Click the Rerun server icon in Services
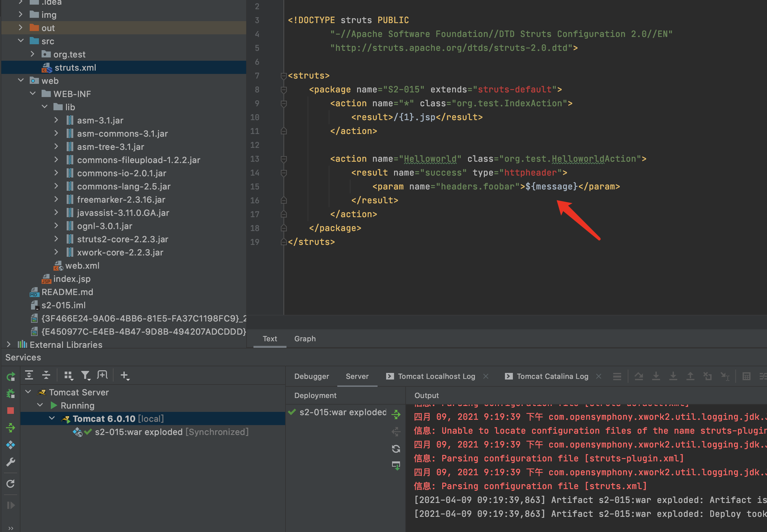 (11, 376)
